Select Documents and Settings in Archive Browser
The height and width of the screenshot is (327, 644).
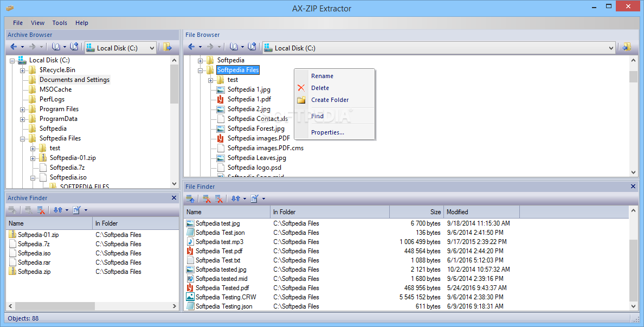(x=74, y=80)
